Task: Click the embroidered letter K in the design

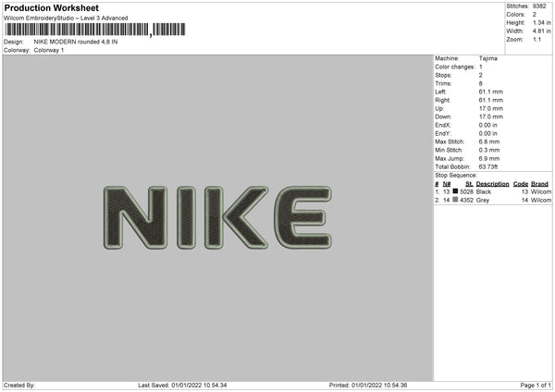Action: click(x=236, y=217)
